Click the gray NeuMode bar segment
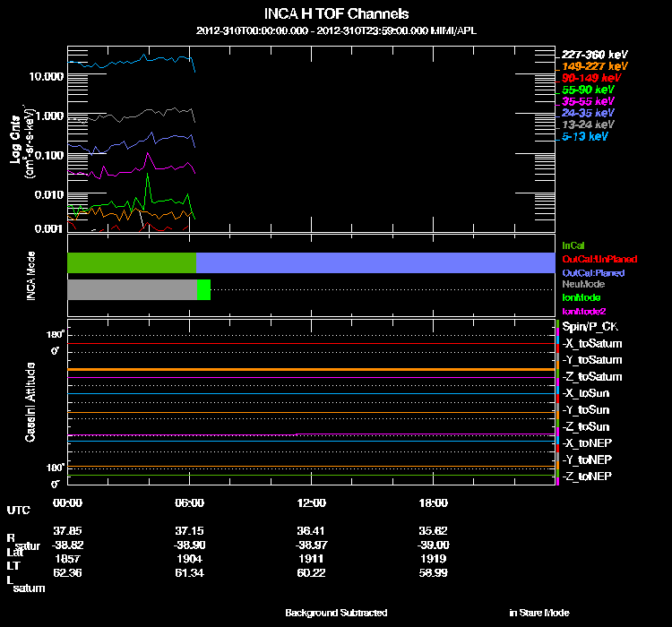The image size is (672, 627). pos(132,289)
